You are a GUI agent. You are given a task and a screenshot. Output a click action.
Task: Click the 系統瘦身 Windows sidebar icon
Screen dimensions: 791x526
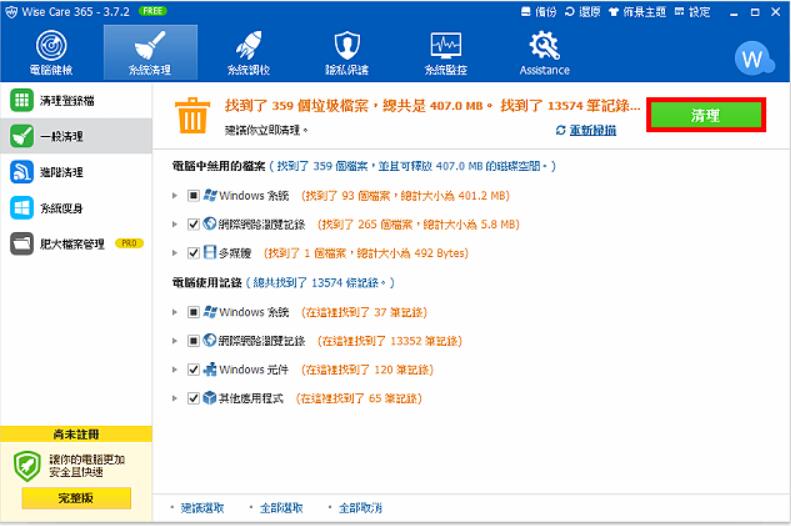tap(22, 208)
